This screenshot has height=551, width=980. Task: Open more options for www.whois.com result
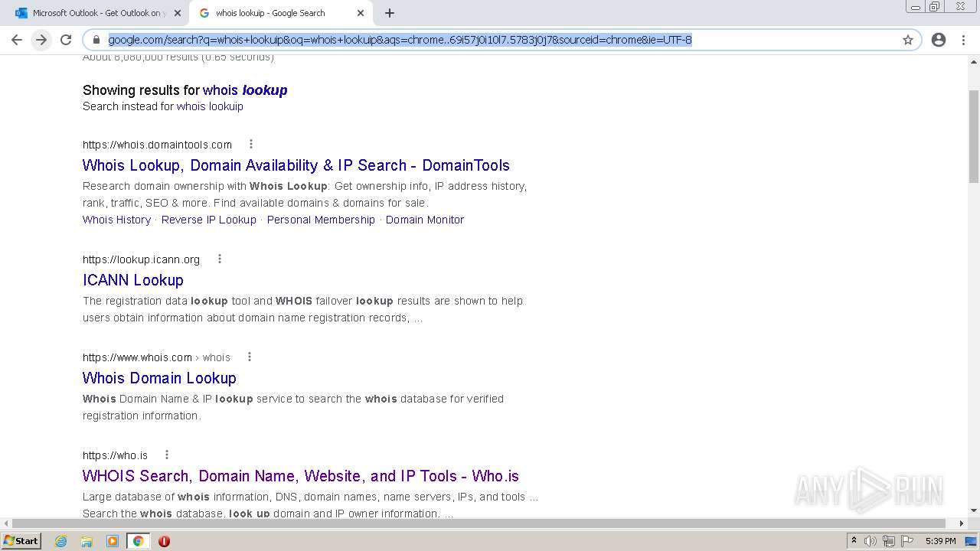[249, 357]
